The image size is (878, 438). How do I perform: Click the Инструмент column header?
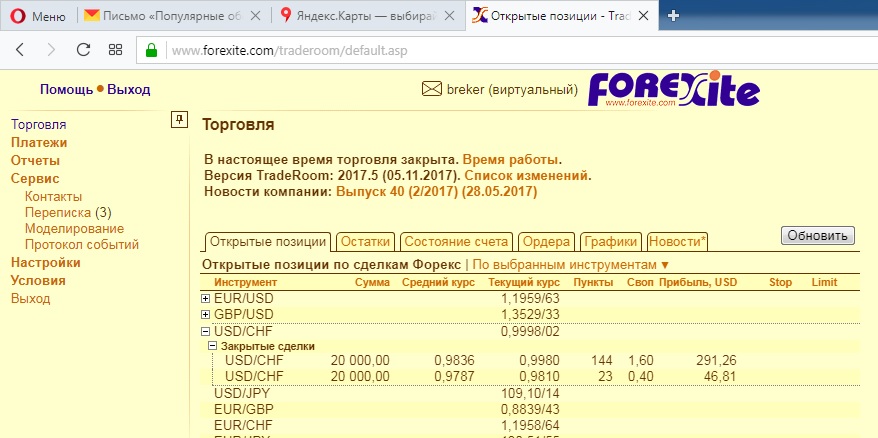pos(245,282)
